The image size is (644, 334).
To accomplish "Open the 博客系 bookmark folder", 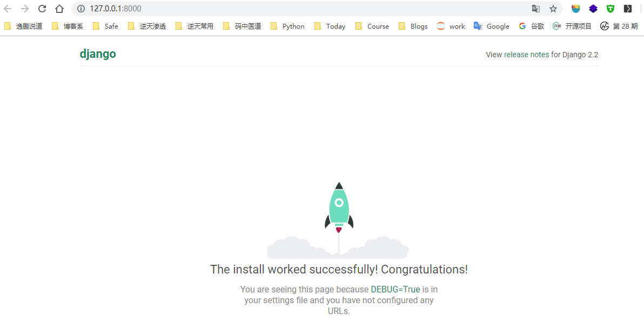I will [68, 26].
